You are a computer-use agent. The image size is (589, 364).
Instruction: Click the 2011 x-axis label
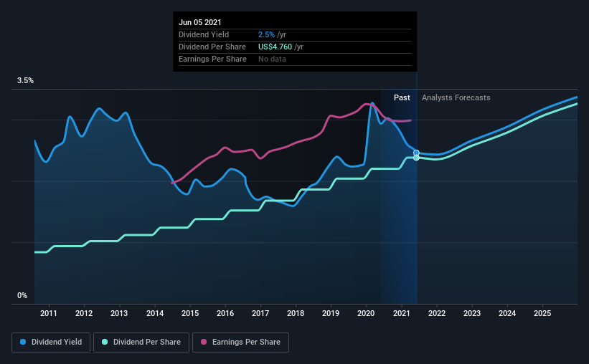(x=49, y=313)
